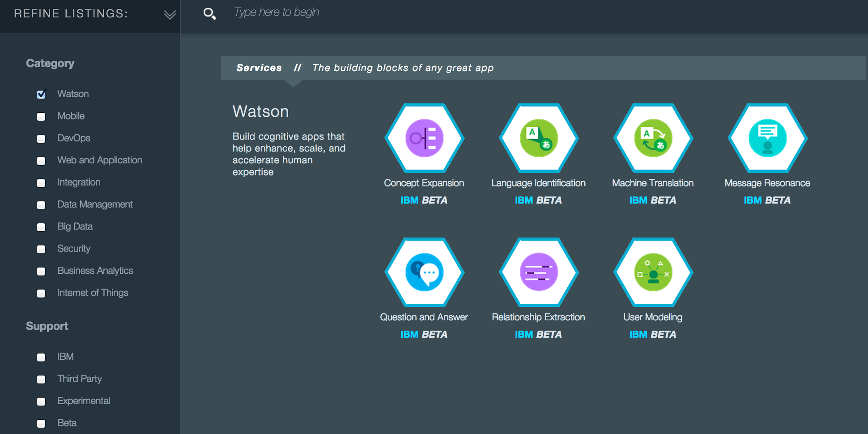Click the REFINE LISTINGS header text

[x=71, y=13]
